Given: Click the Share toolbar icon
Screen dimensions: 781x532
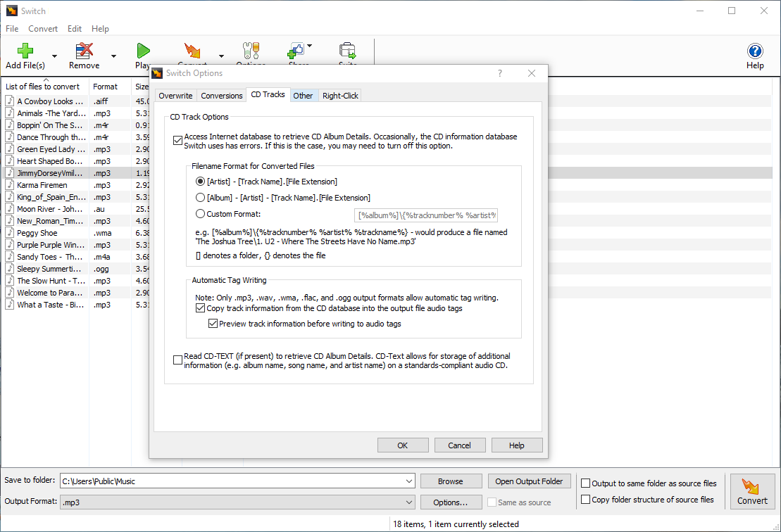Looking at the screenshot, I should 296,50.
